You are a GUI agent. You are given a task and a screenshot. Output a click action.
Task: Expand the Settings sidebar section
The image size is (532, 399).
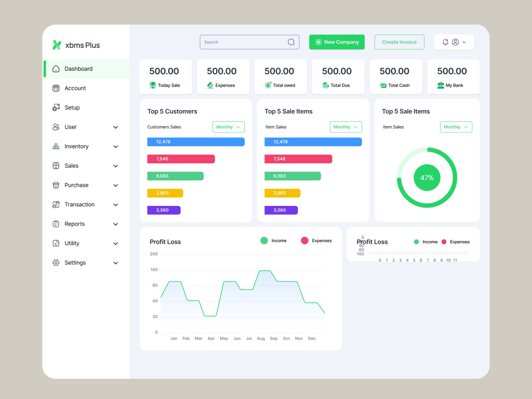click(115, 262)
